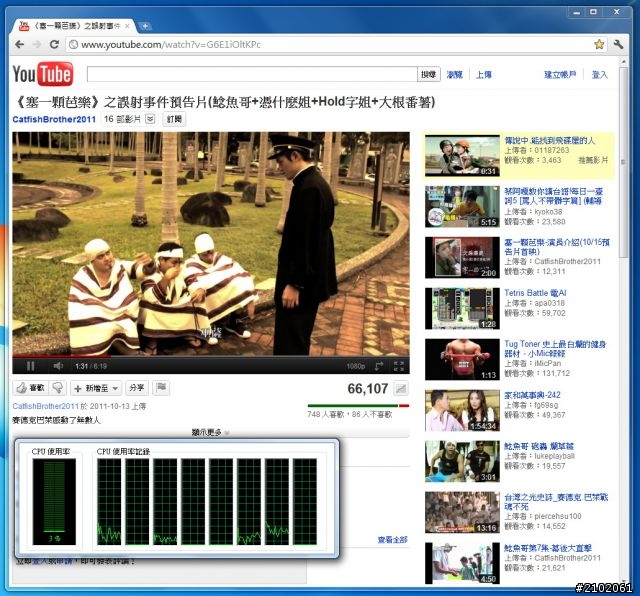Open the related video thumbnail with duration 13:16
Viewport: 640px width, 596px height.
pyautogui.click(x=462, y=512)
